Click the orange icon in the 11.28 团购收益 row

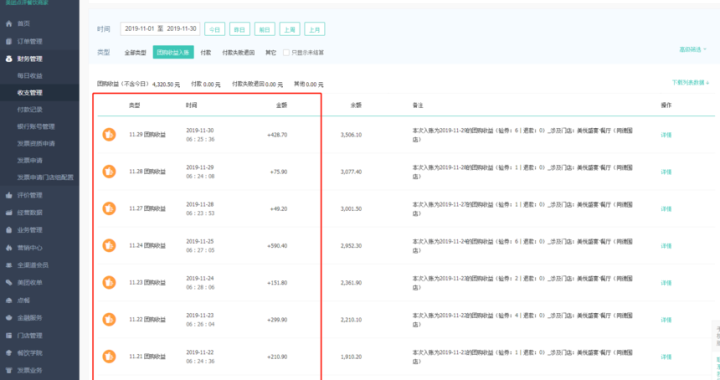[109, 172]
